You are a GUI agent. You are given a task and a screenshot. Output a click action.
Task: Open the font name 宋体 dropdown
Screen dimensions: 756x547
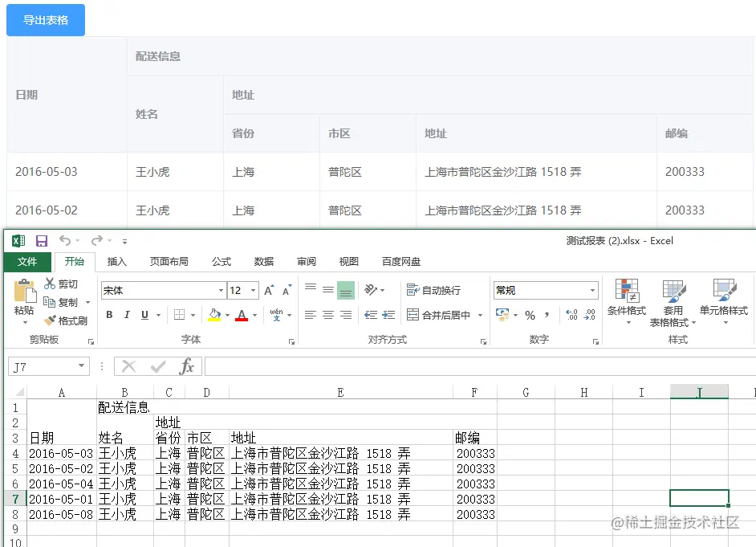tap(221, 291)
